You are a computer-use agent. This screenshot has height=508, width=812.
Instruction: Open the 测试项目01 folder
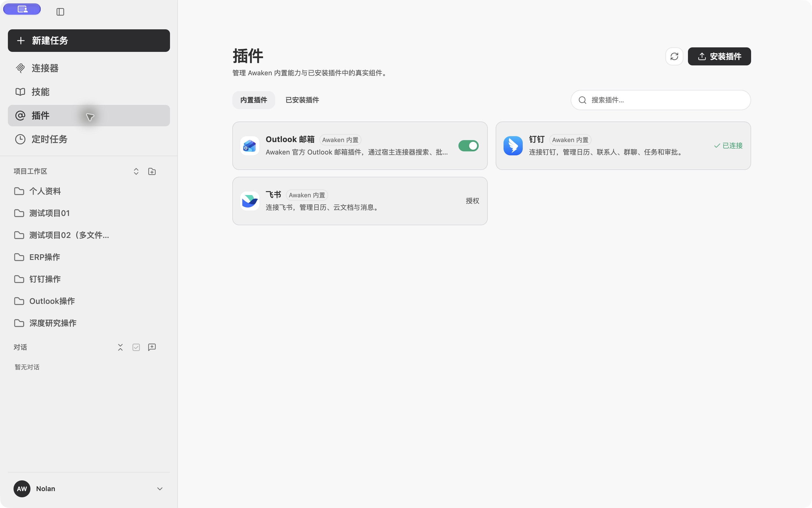click(x=89, y=213)
